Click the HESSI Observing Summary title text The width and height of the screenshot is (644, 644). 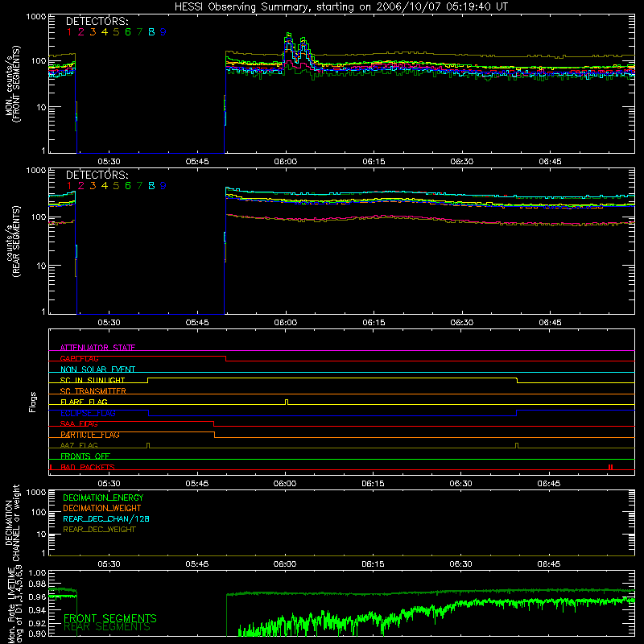pyautogui.click(x=341, y=7)
